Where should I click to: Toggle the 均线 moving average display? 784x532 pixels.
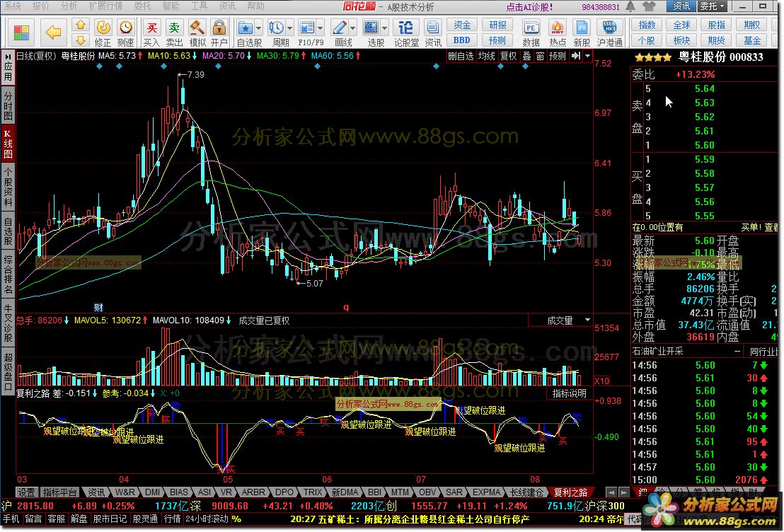487,56
